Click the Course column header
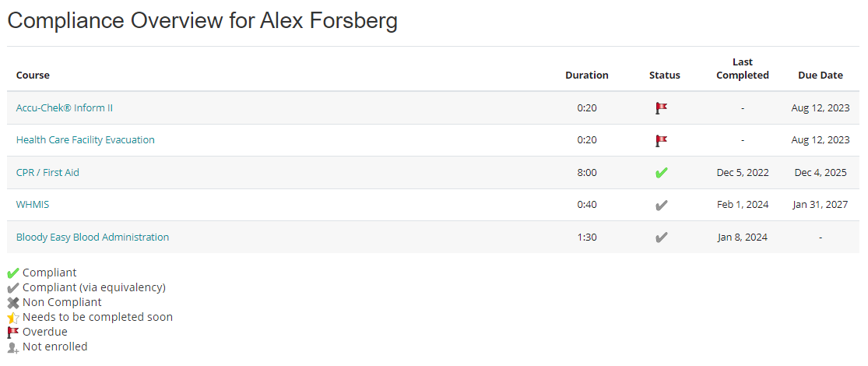This screenshot has height=366, width=868. [33, 76]
